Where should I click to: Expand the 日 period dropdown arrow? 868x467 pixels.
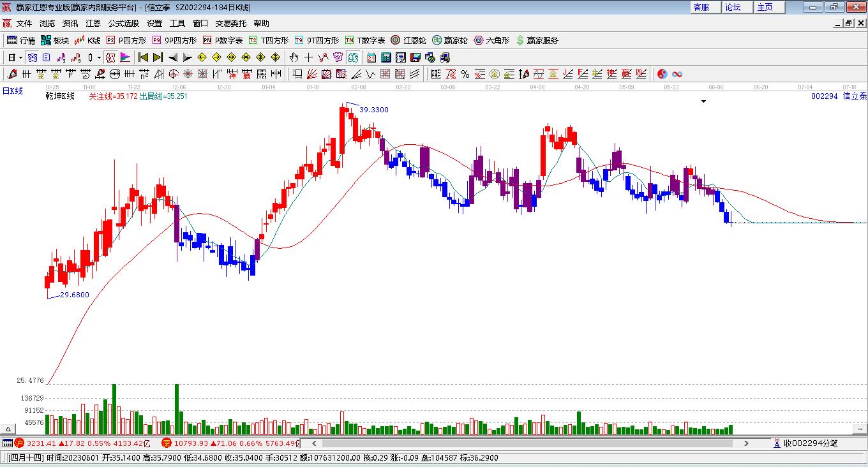click(x=20, y=57)
